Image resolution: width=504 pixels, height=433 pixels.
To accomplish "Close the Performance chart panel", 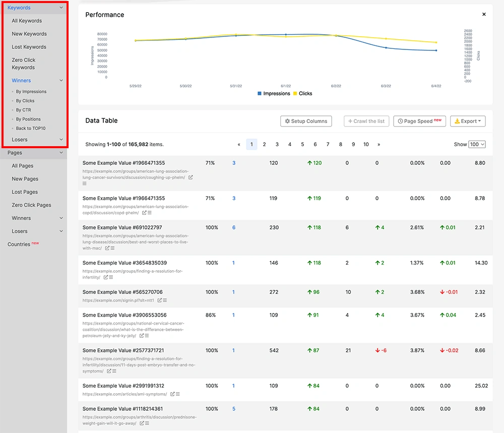I will tap(484, 15).
